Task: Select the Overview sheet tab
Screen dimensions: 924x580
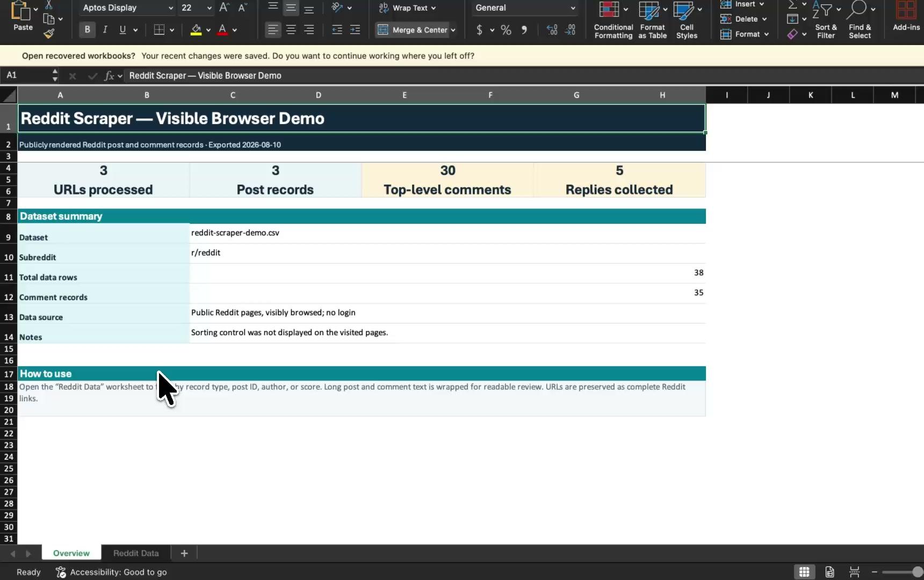Action: (71, 553)
